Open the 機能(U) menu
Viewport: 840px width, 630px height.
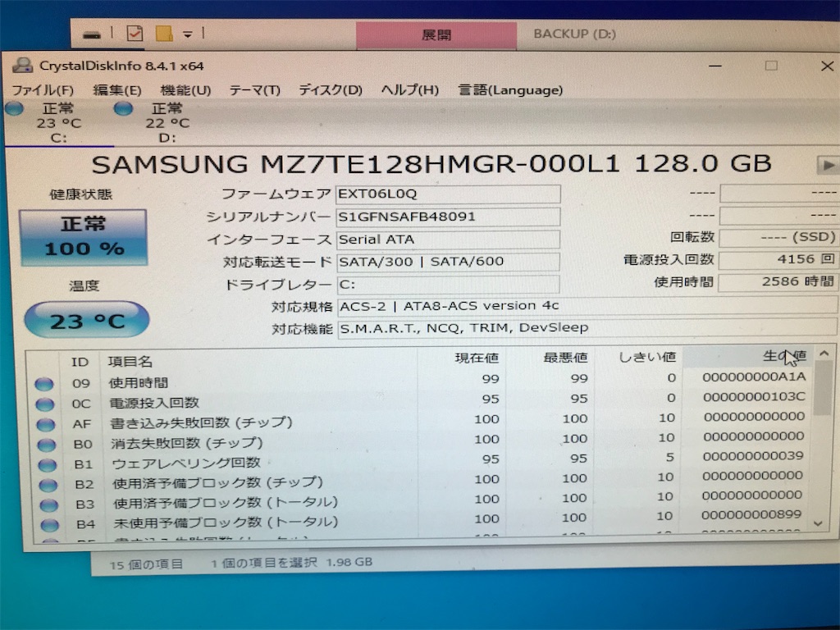185,89
